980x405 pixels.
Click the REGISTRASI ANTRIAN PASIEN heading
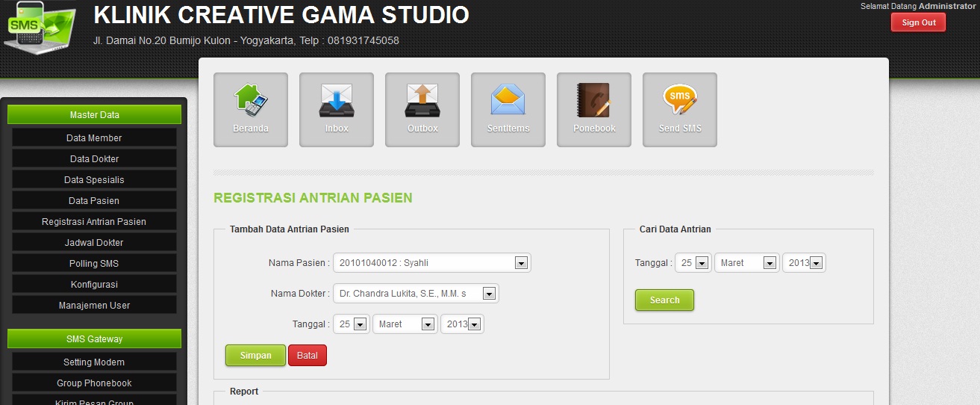[313, 198]
